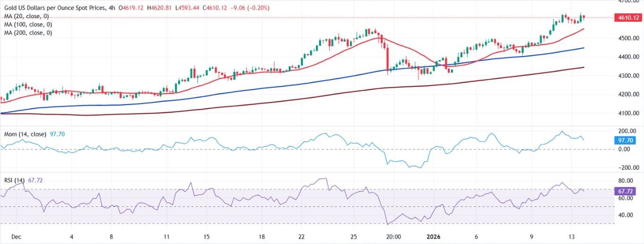Click the 80.00 RSI axis label
The width and height of the screenshot is (644, 244).
pyautogui.click(x=626, y=181)
